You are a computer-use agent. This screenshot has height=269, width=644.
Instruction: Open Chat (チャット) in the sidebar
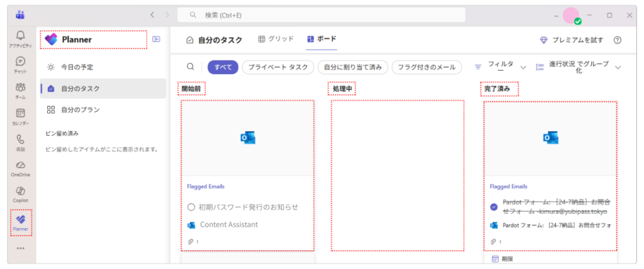(x=21, y=65)
